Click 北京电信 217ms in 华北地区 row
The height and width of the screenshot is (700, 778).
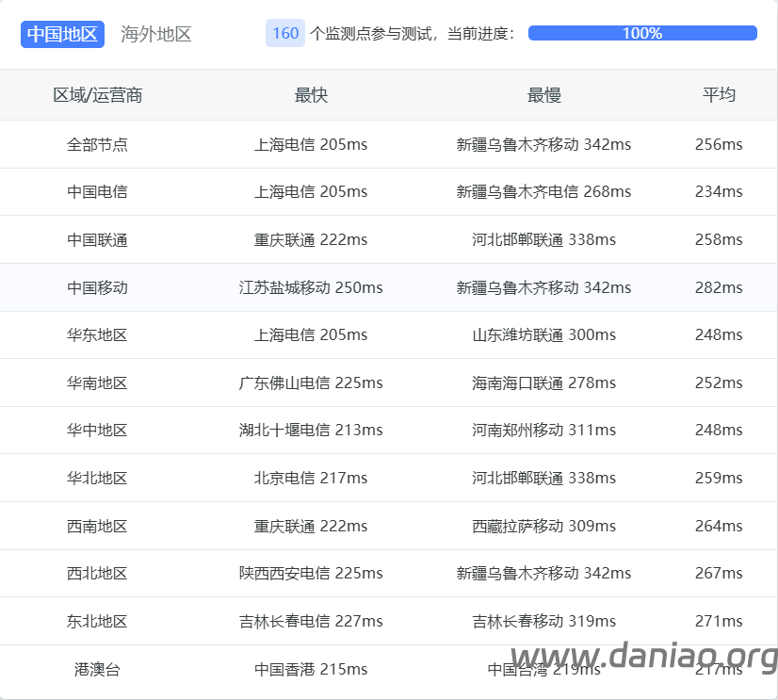tap(311, 479)
